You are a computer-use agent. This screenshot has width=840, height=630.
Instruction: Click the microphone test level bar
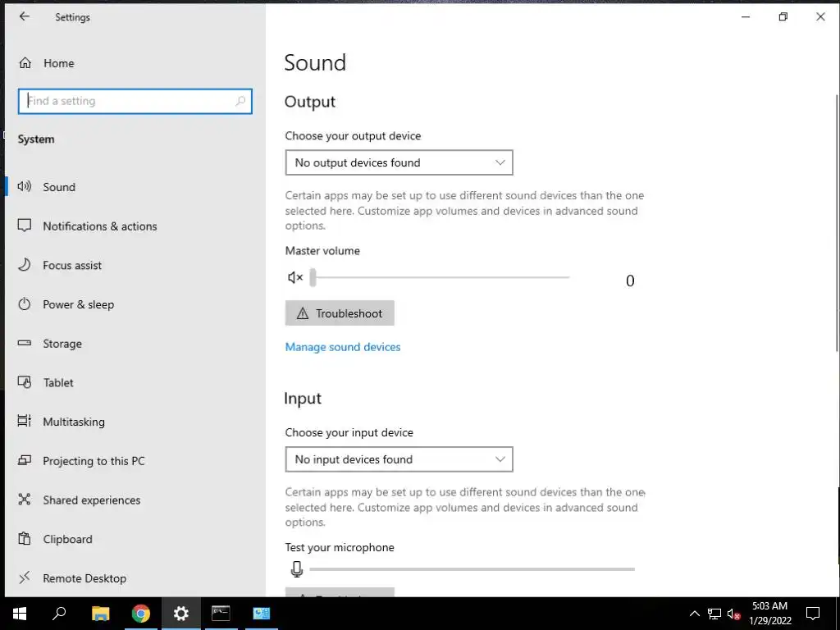[472, 569]
